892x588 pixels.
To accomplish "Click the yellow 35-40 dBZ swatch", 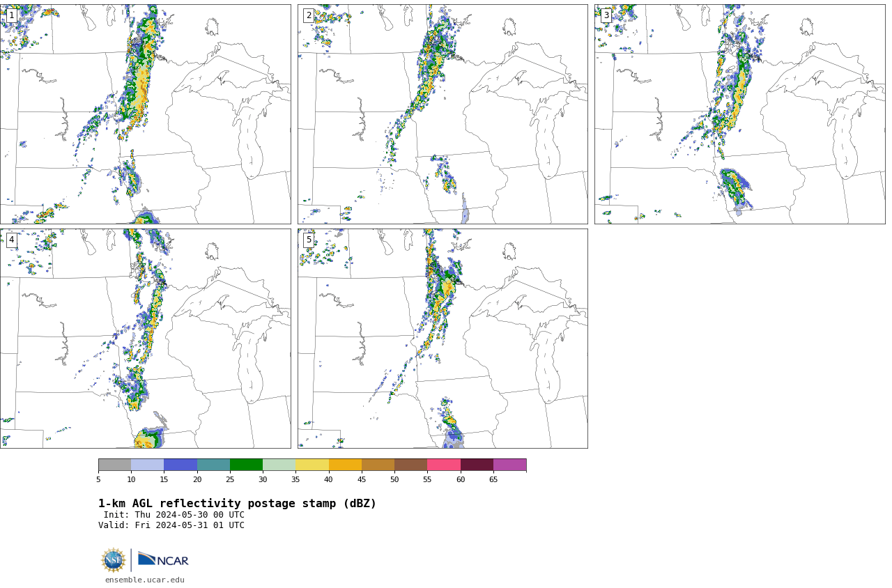I will tap(312, 465).
